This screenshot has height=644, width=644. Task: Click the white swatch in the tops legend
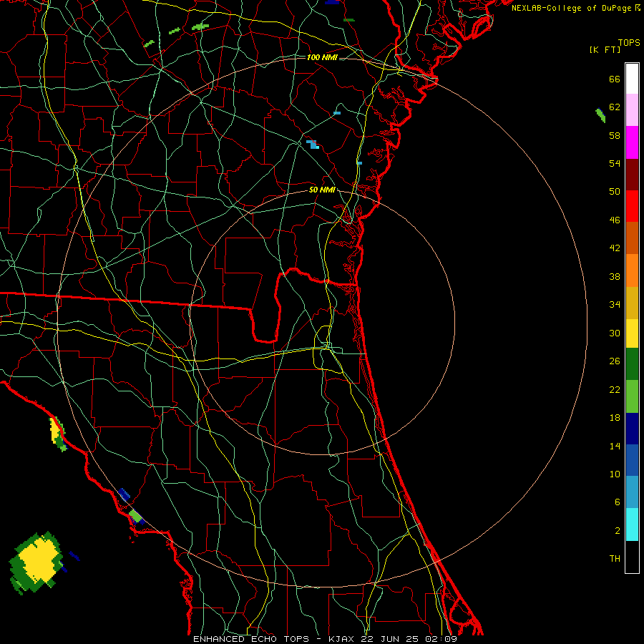pyautogui.click(x=632, y=79)
